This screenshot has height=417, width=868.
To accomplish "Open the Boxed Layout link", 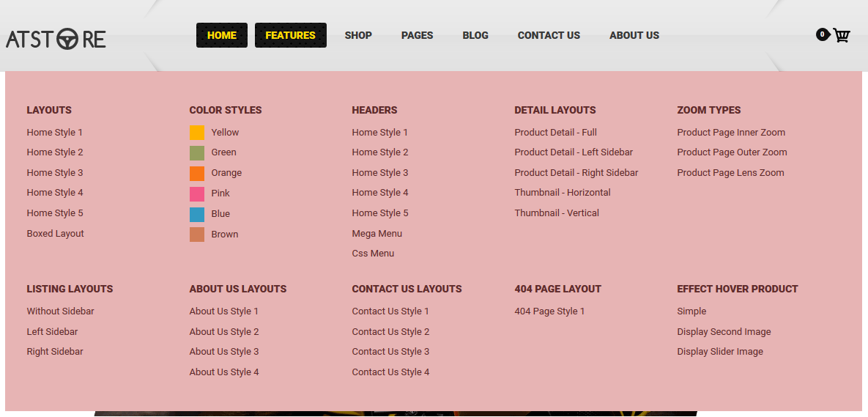I will coord(55,234).
